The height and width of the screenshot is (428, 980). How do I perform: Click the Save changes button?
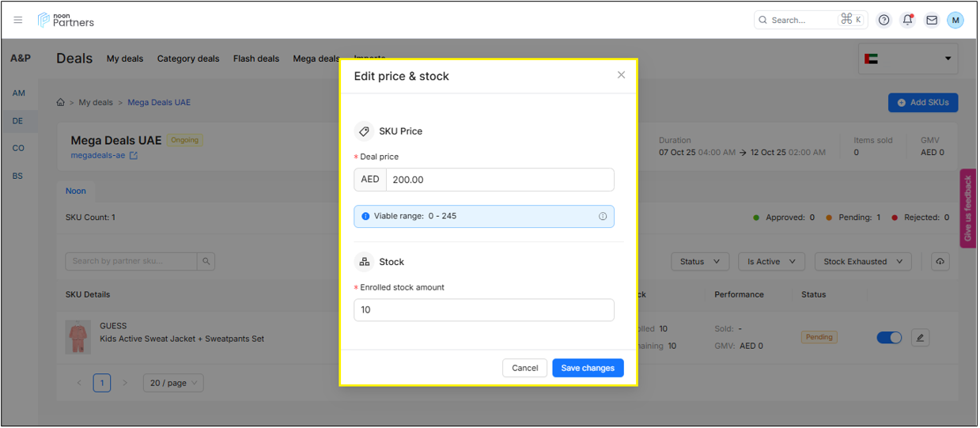(588, 368)
